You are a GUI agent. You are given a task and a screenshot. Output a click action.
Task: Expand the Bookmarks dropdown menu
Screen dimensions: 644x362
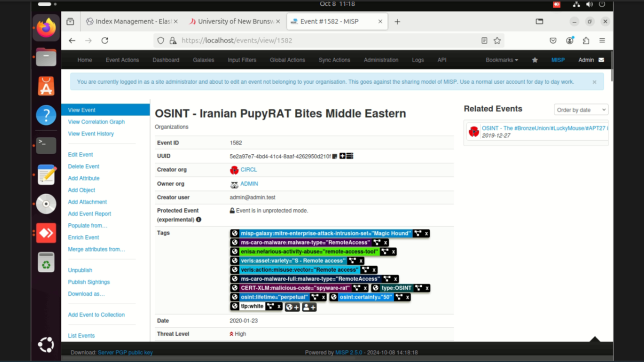pos(501,60)
